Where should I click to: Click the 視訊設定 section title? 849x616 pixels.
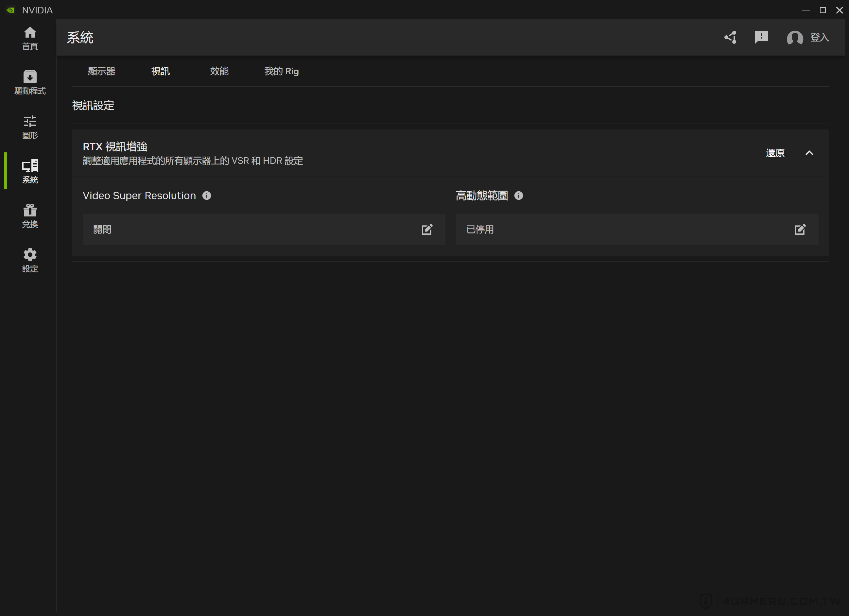pyautogui.click(x=93, y=106)
